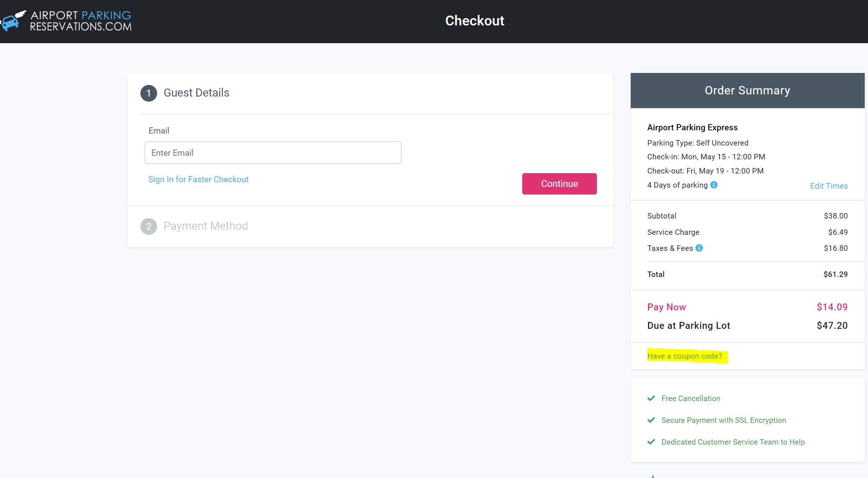Click the Free Cancellation text

click(x=691, y=399)
